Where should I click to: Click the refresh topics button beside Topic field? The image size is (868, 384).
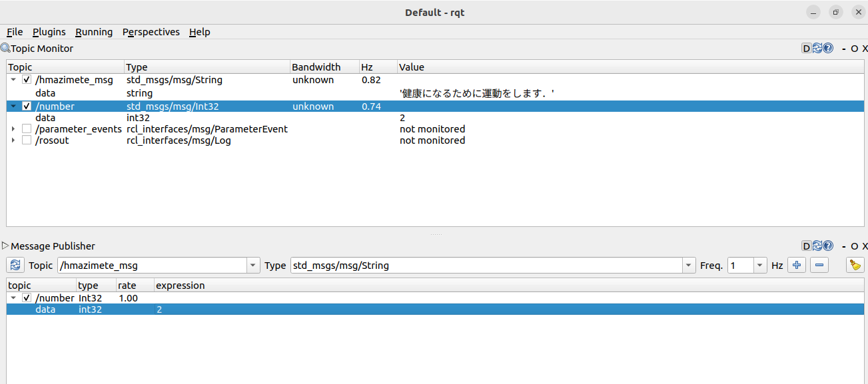(16, 265)
